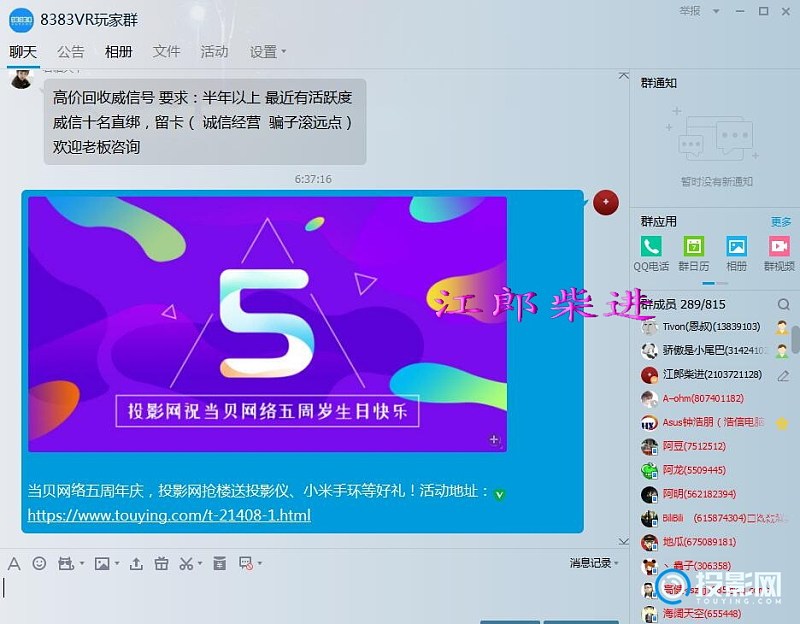Click the 6:37:16 timestamp
This screenshot has height=624, width=800.
[313, 179]
